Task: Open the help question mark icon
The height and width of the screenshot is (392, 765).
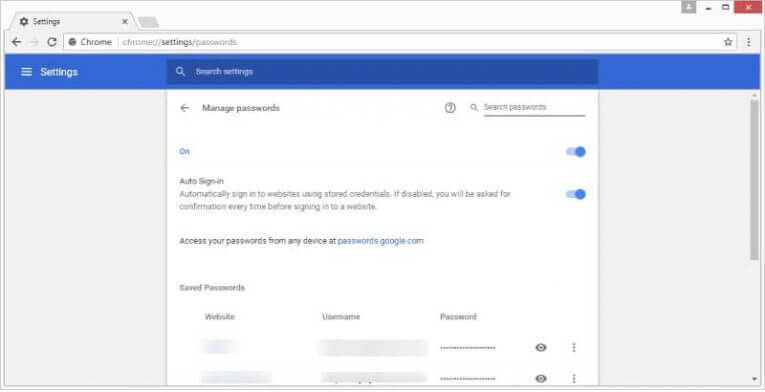Action: pos(450,108)
